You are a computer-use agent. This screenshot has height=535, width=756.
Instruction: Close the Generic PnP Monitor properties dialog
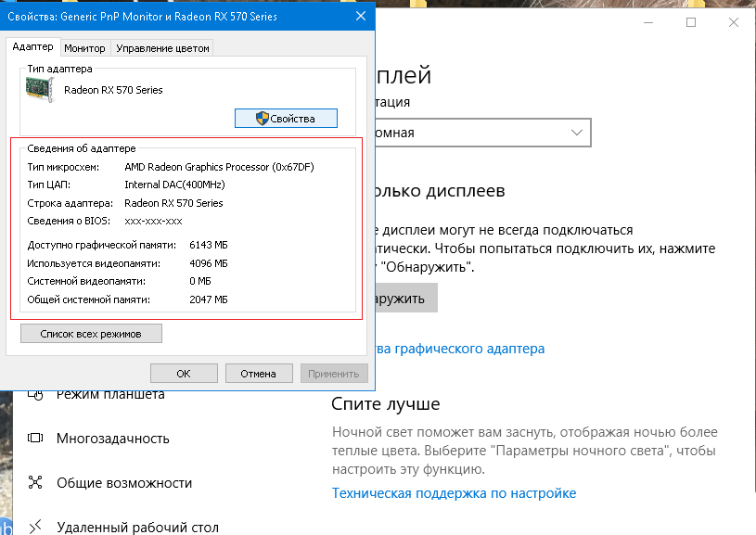358,17
